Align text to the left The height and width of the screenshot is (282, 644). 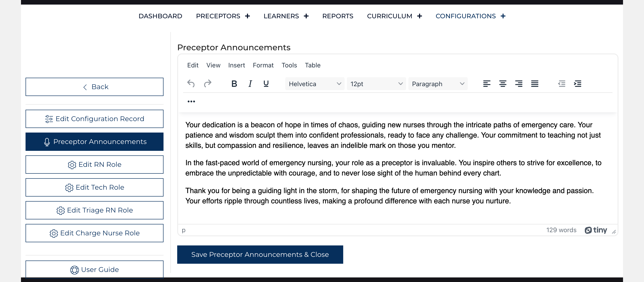(486, 84)
